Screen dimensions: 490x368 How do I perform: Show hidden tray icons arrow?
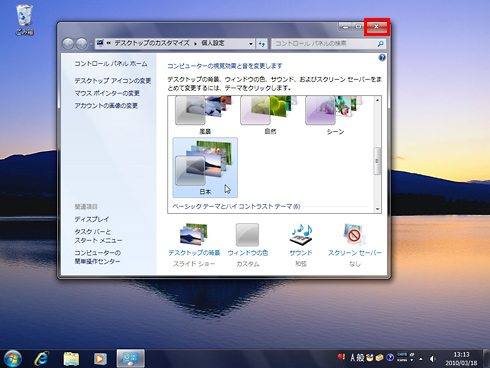point(421,359)
